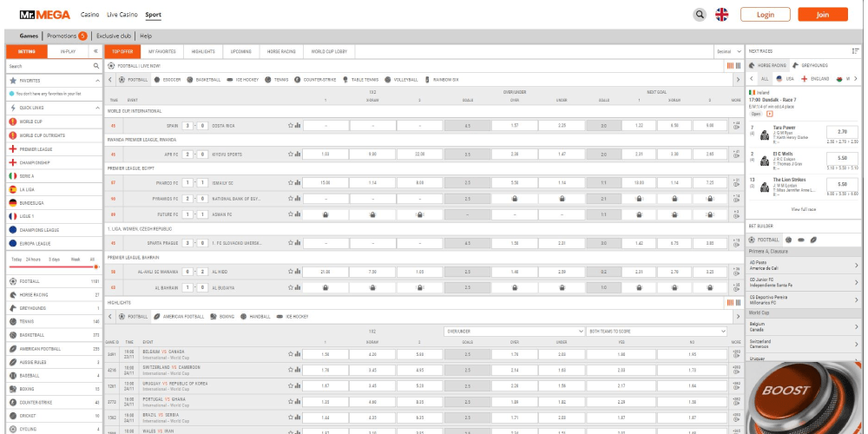Viewport: 868px width, 434px height.
Task: Switch to the In-Play tab
Action: 68,51
